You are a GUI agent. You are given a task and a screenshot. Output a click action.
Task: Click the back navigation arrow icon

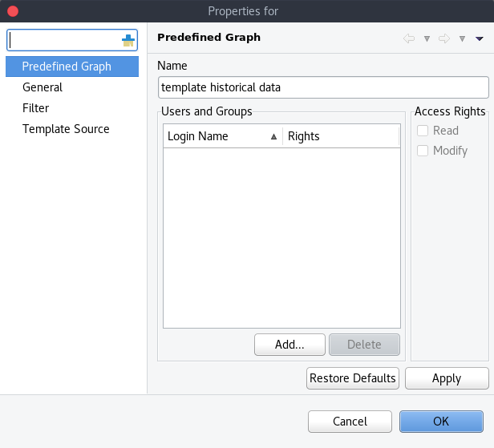point(409,38)
